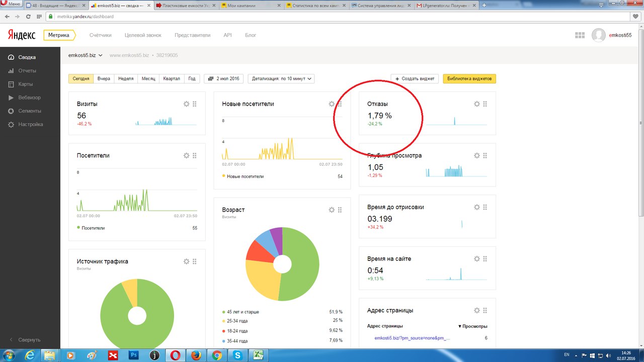This screenshot has height=362, width=644.
Task: Open new browser tab with plus
Action: coord(484,5)
